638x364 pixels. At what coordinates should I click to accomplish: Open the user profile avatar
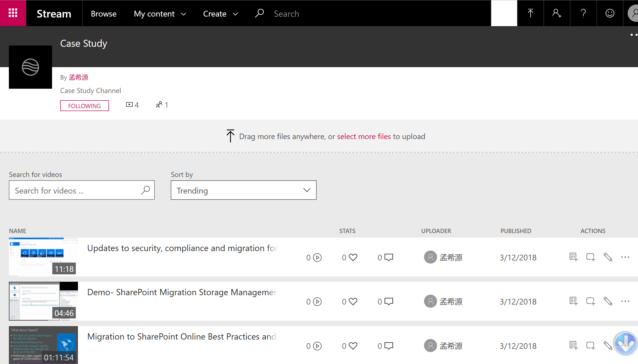pyautogui.click(x=633, y=13)
